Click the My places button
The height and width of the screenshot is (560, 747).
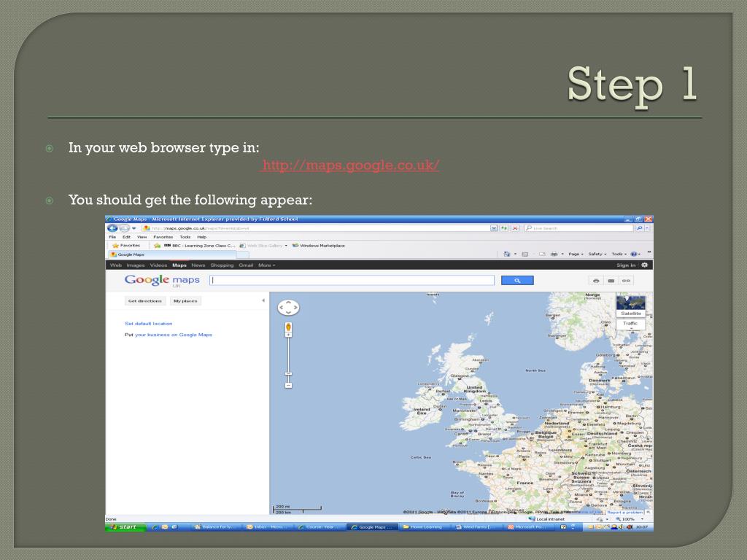pyautogui.click(x=185, y=301)
